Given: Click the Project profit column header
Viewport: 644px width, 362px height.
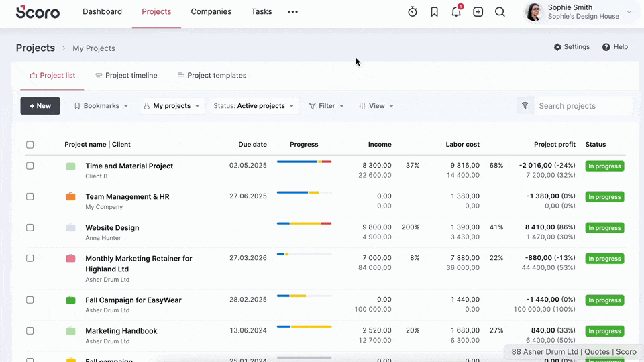Looking at the screenshot, I should tap(555, 145).
